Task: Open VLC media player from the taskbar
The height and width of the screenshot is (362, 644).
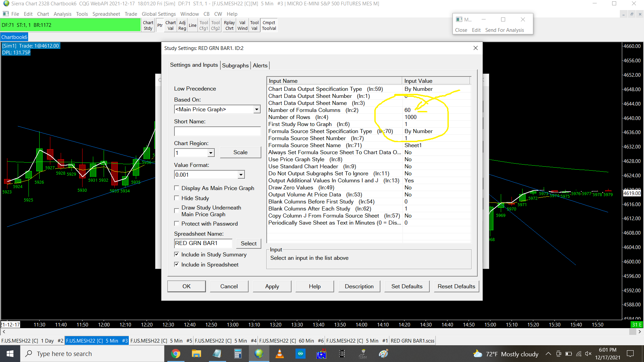Action: (279, 354)
